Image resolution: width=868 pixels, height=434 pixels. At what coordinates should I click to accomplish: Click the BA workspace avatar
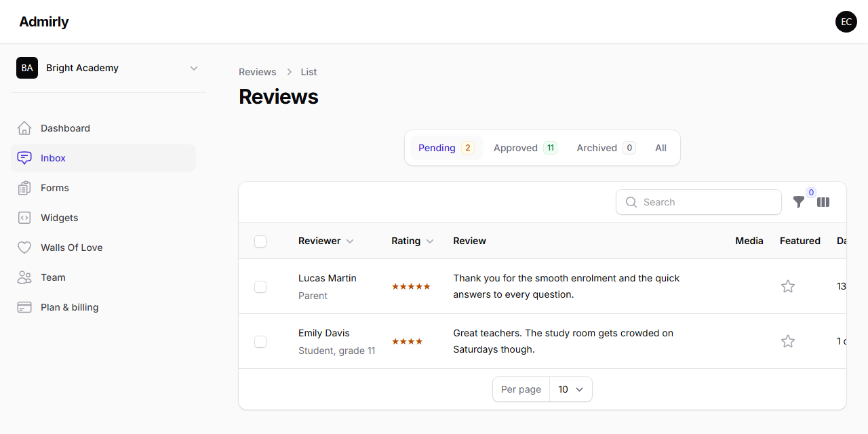point(27,68)
